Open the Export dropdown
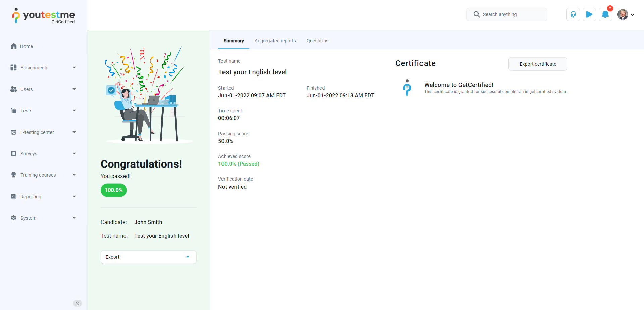The image size is (644, 310). [148, 257]
